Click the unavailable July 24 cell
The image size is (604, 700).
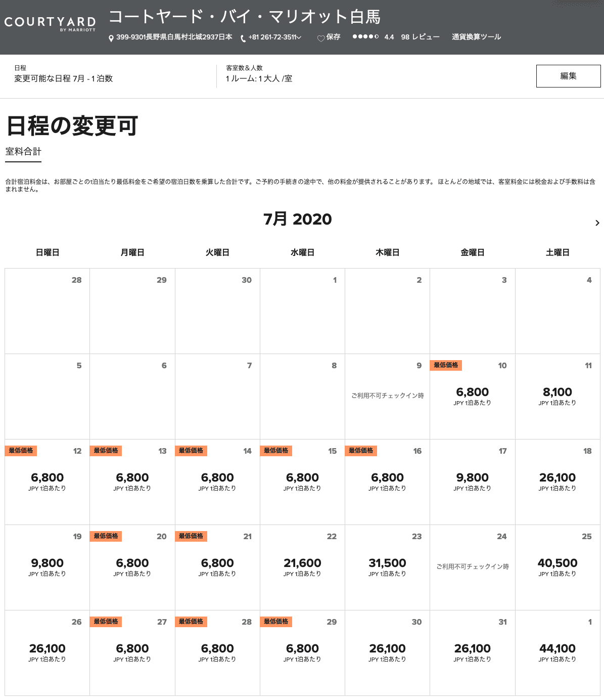pyautogui.click(x=472, y=567)
